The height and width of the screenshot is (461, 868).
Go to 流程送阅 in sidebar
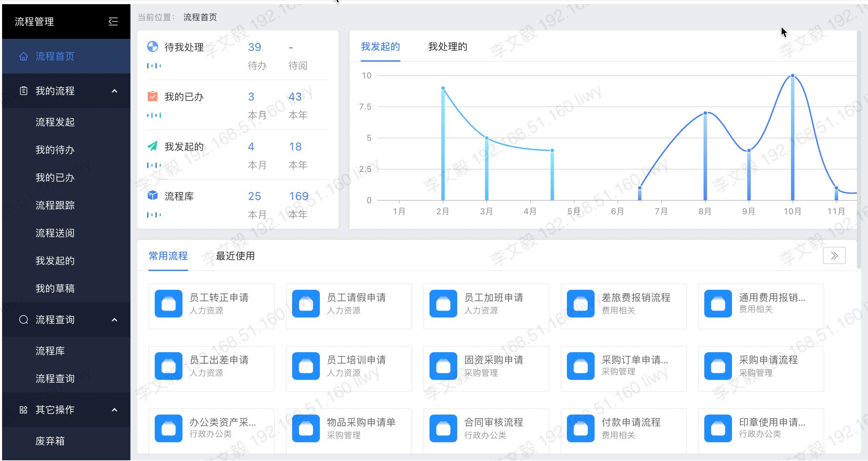[x=66, y=233]
